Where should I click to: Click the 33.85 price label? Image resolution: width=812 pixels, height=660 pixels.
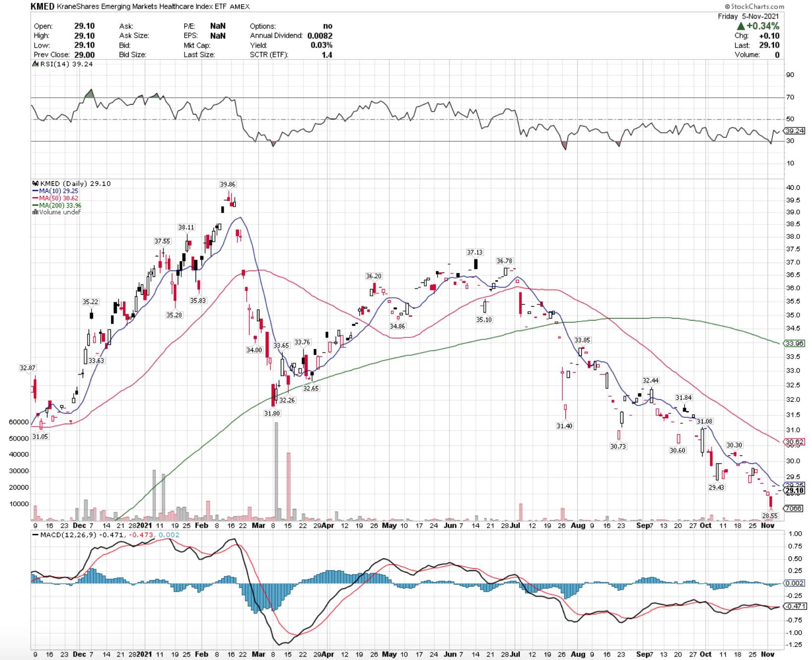[x=582, y=340]
